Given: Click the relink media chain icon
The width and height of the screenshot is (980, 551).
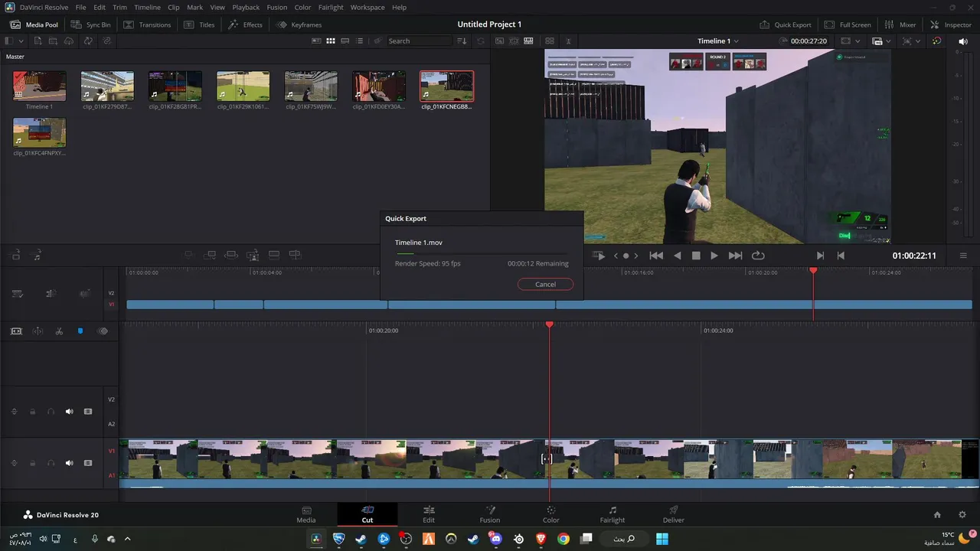Looking at the screenshot, I should [x=106, y=41].
